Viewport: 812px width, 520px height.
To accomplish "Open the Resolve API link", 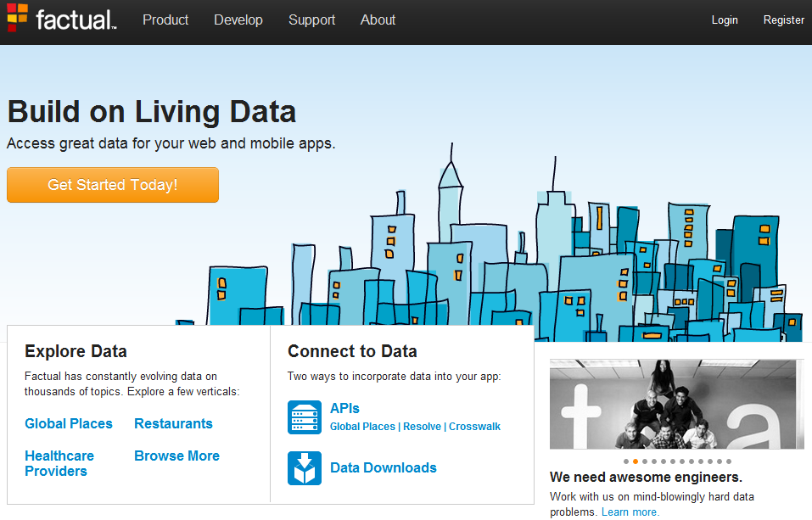I will [x=422, y=427].
